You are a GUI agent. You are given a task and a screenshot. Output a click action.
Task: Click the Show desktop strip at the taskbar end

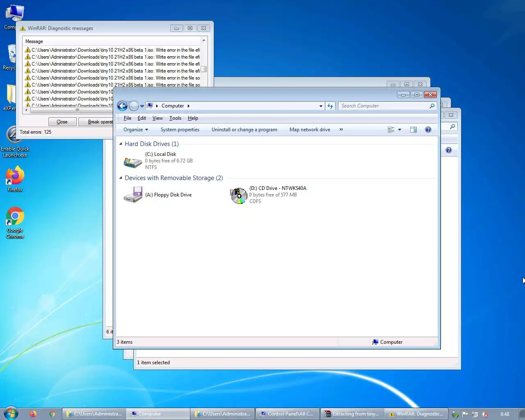pos(522,414)
